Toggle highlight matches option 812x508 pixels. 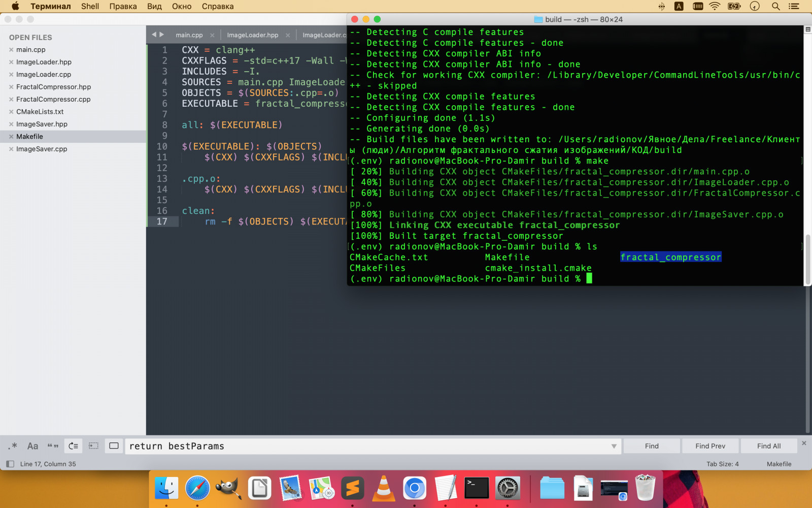pos(114,446)
